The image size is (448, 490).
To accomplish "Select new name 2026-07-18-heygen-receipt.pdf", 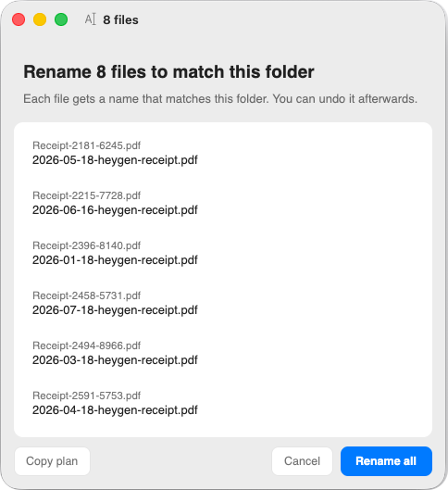I will 115,310.
